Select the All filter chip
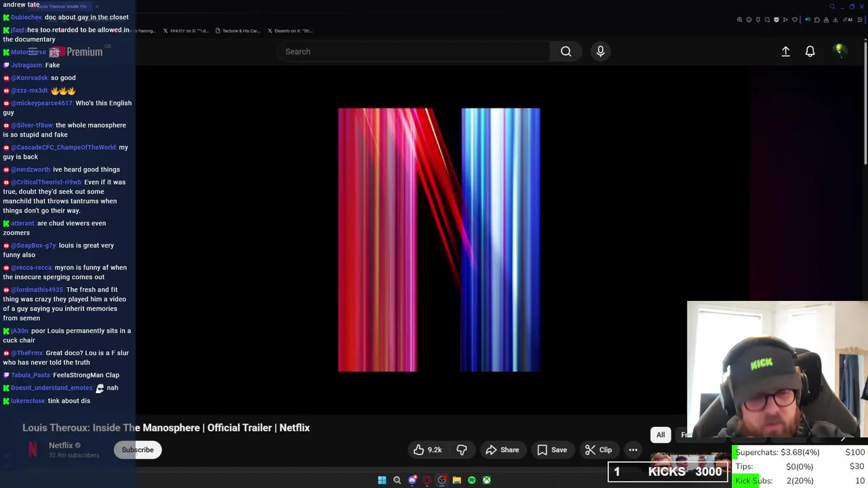This screenshot has width=868, height=488. click(660, 434)
